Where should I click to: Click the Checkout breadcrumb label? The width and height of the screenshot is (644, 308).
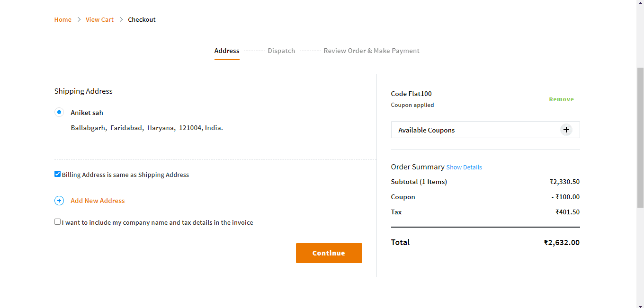pyautogui.click(x=142, y=19)
